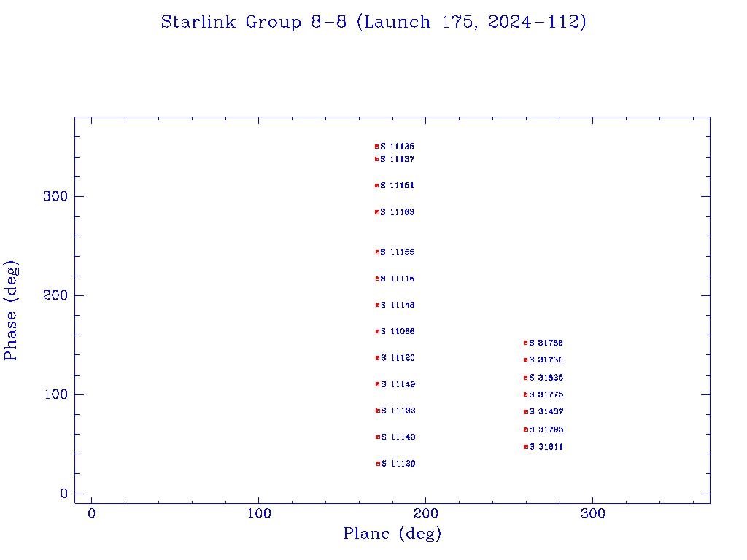Select the label S 11148
This screenshot has height=560, width=747.
click(x=398, y=305)
